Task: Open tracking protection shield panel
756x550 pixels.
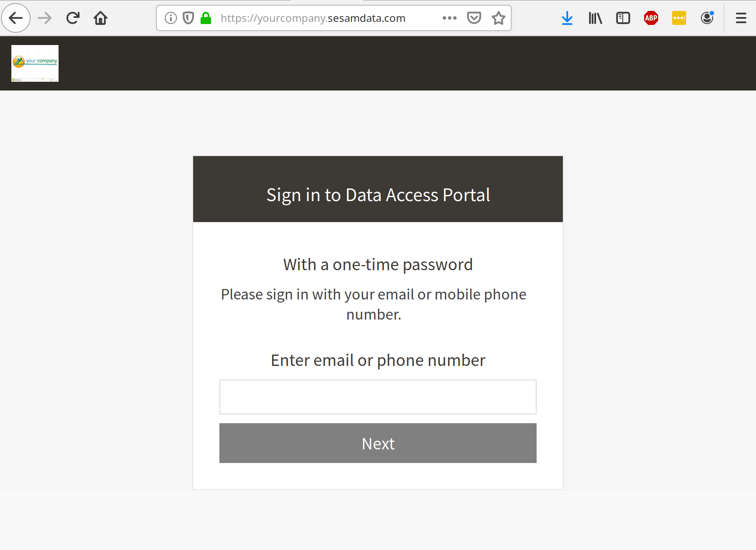Action: point(188,18)
